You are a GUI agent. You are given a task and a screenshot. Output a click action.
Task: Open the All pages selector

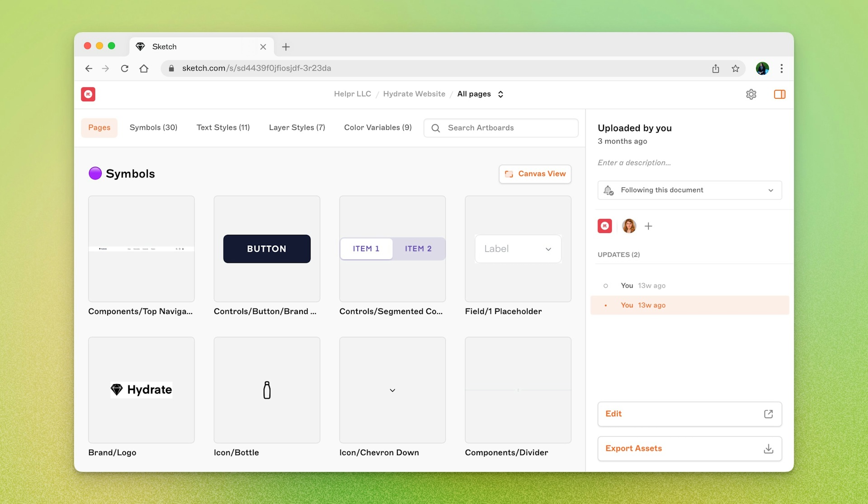tap(480, 94)
